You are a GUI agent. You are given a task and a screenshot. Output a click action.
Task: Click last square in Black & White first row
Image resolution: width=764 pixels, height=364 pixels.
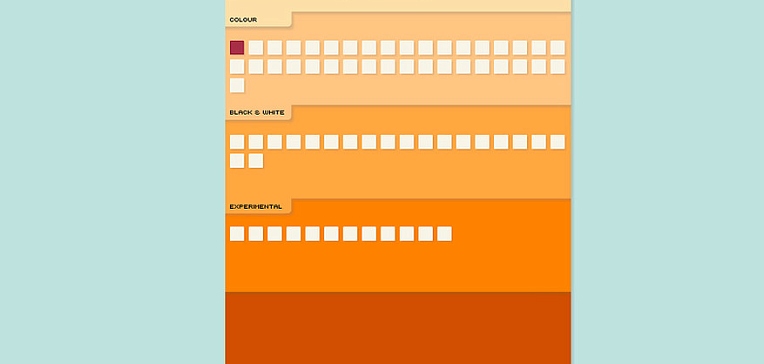pyautogui.click(x=557, y=142)
